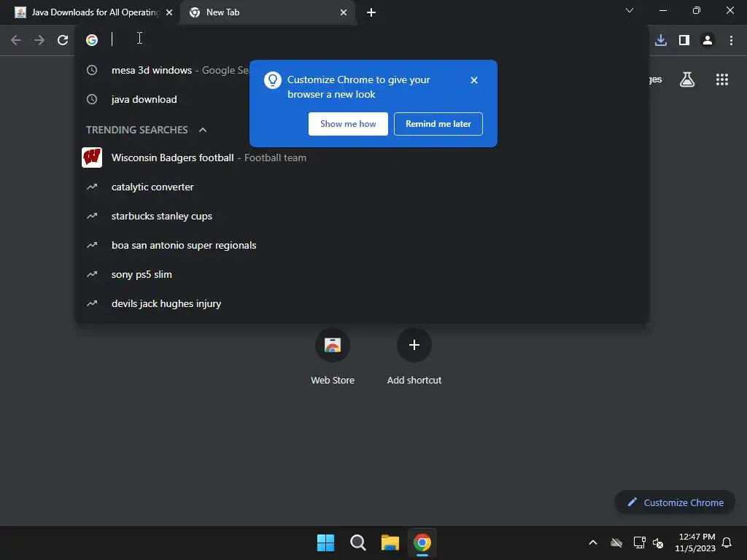Open the Customize Chrome button
747x560 pixels.
[x=675, y=502]
